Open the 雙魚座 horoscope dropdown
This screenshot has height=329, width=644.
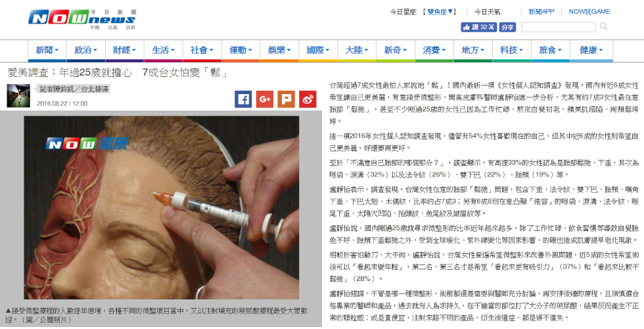coord(440,12)
